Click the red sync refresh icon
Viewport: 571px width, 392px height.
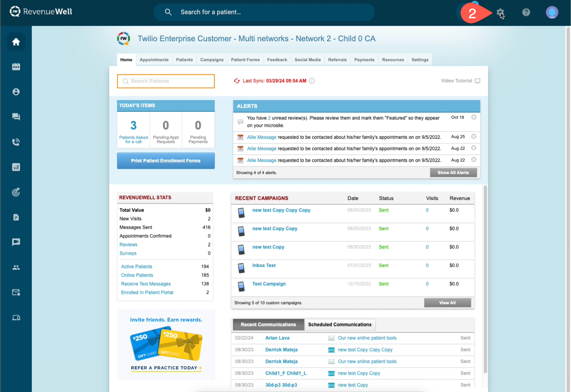point(237,81)
